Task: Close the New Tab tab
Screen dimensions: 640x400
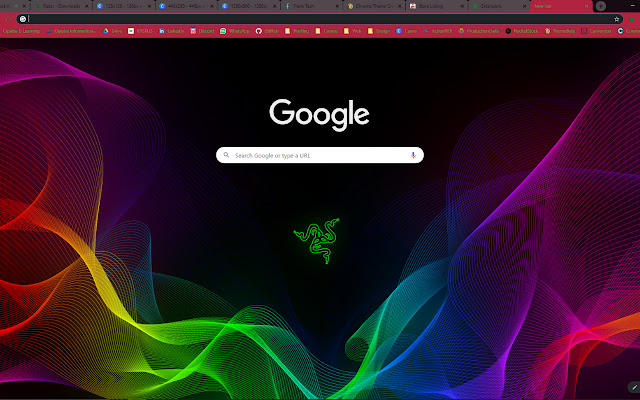Action: click(x=587, y=6)
